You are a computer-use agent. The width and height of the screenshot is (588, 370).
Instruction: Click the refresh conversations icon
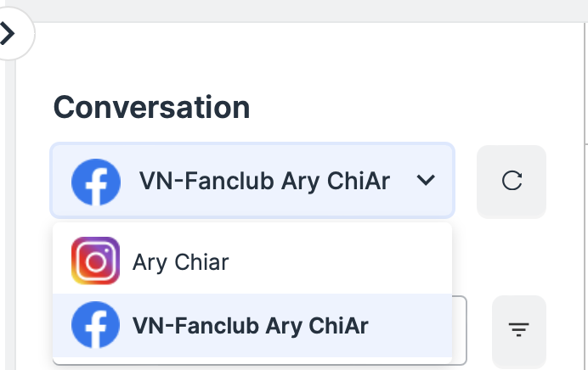coord(512,181)
